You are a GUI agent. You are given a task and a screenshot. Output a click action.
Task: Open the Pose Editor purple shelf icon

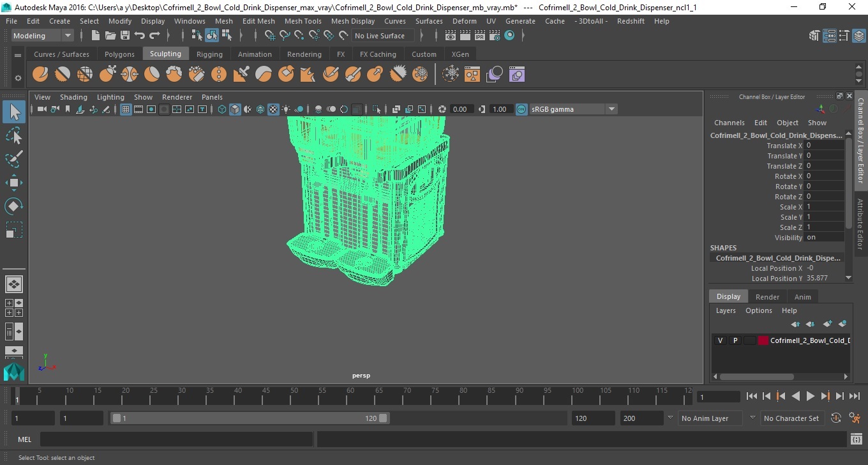coord(516,75)
